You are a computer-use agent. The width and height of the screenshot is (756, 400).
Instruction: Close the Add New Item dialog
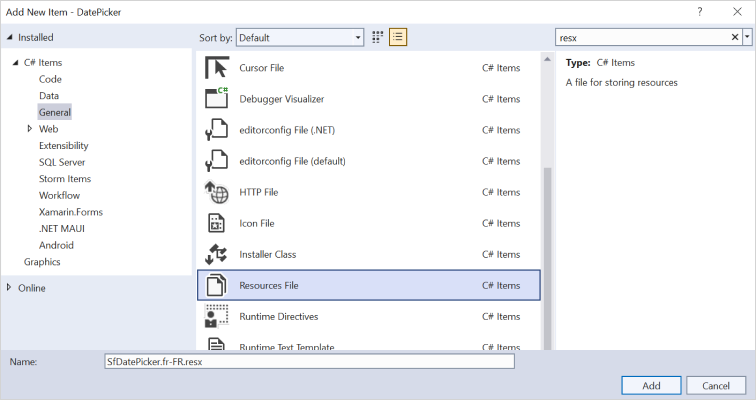coord(737,12)
